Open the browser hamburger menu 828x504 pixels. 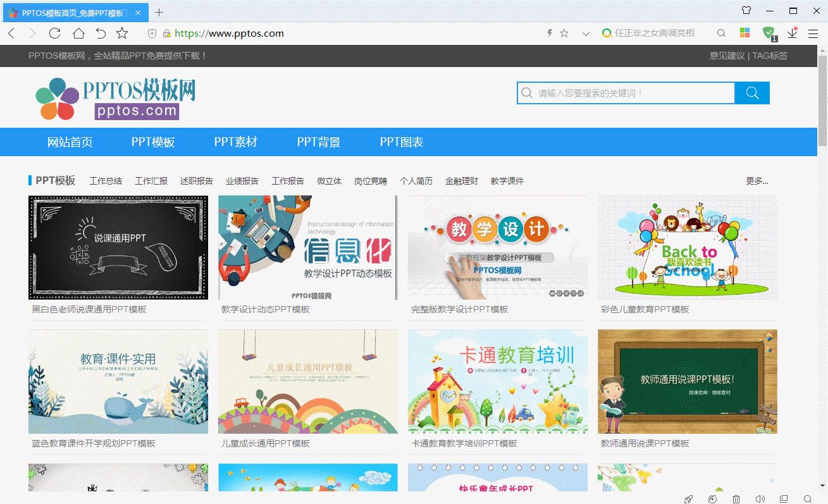point(813,34)
